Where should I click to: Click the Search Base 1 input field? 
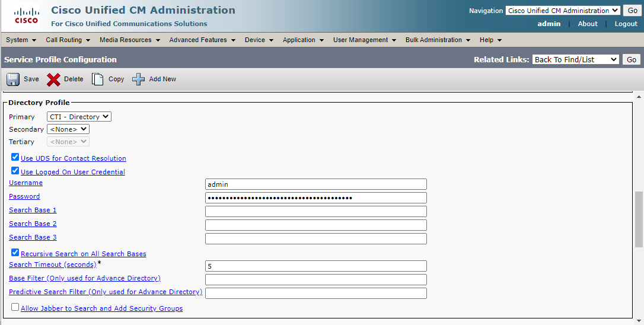(x=316, y=211)
